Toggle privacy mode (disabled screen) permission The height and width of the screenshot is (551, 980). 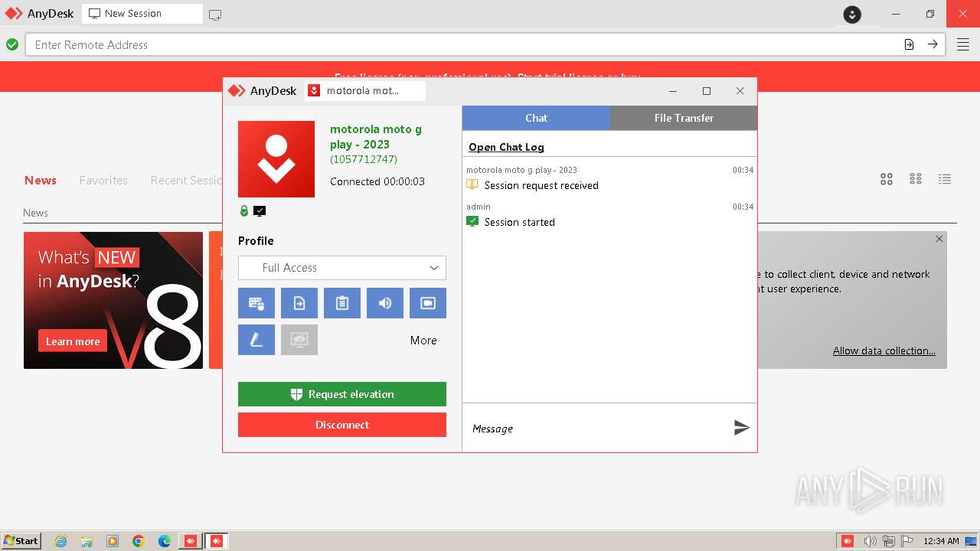299,340
